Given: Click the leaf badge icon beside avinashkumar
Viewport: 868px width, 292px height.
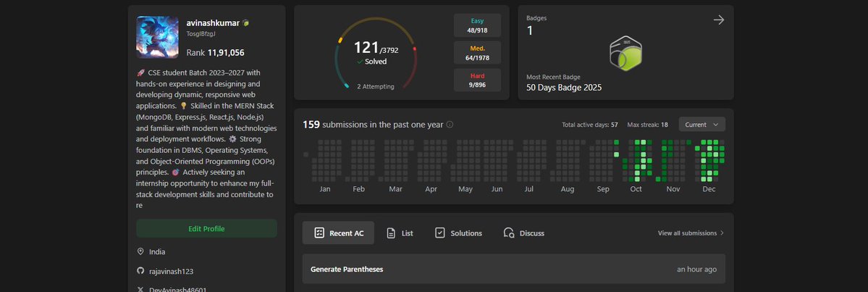Looking at the screenshot, I should tap(246, 23).
